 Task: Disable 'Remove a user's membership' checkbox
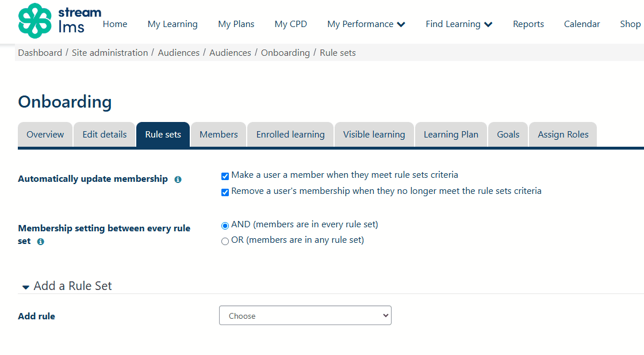[225, 192]
